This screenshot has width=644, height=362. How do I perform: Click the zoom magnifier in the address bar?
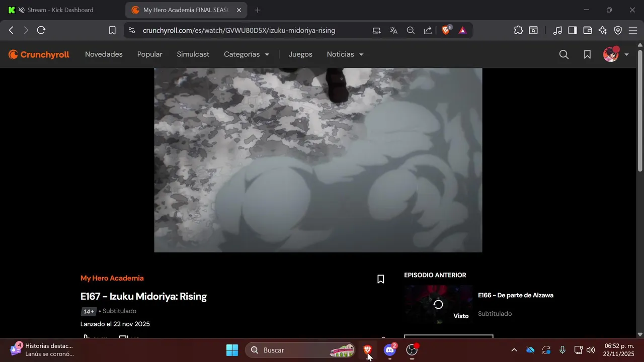point(411,30)
